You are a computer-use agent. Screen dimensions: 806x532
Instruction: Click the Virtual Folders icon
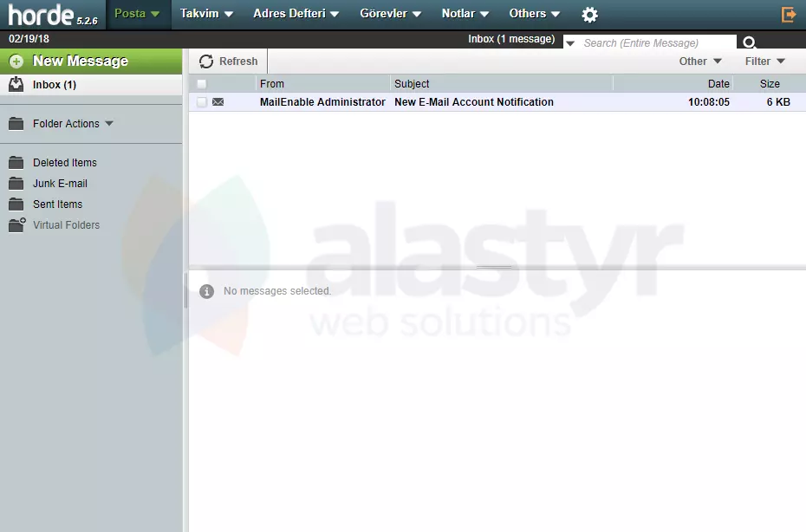coord(17,224)
